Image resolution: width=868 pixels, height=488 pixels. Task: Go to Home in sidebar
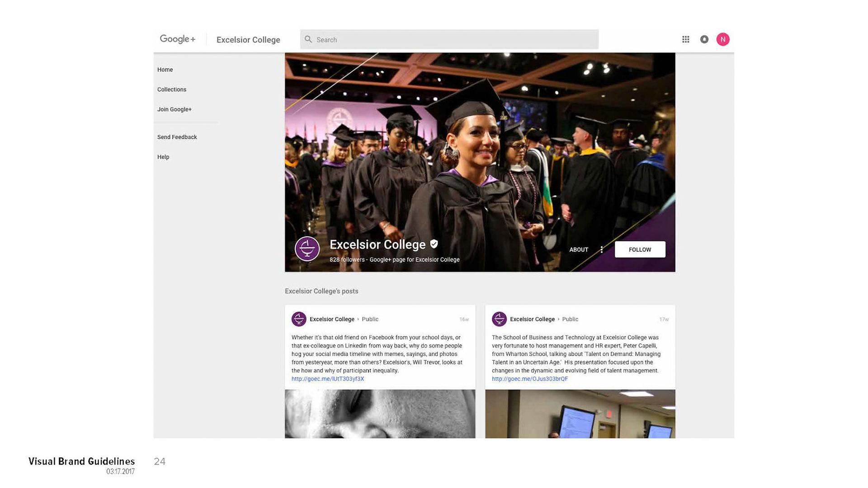coord(165,70)
